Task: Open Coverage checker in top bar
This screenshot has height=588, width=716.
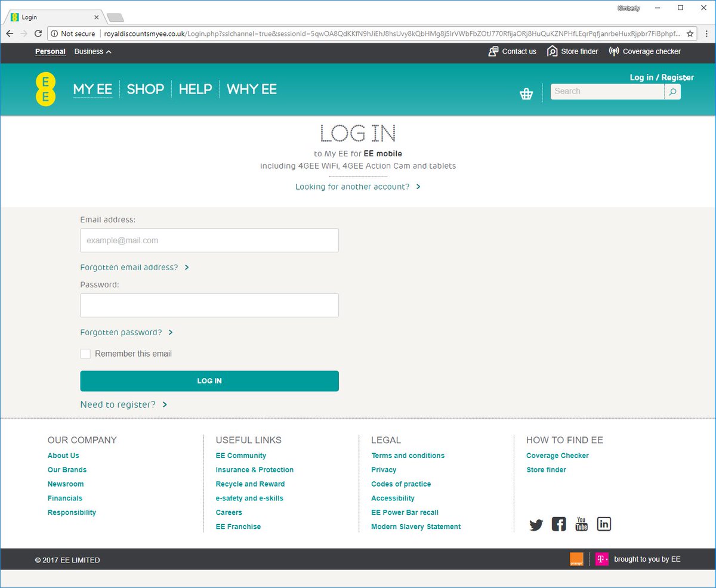Action: (x=645, y=51)
